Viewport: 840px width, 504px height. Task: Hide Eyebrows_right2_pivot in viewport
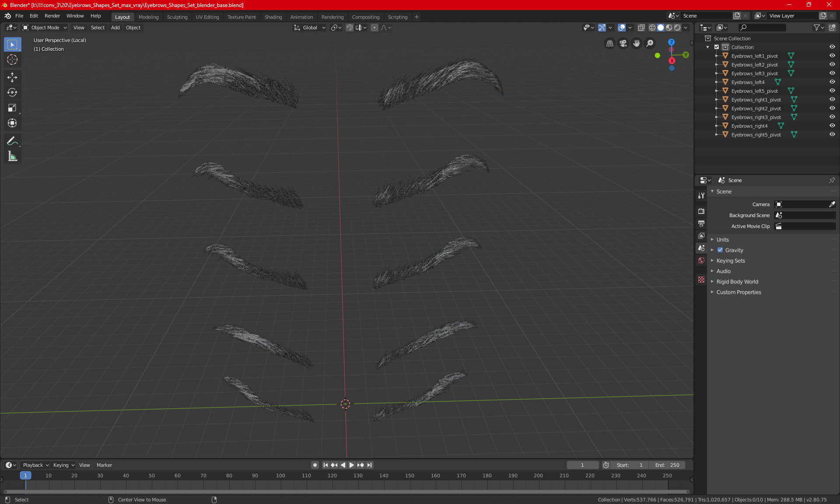832,108
